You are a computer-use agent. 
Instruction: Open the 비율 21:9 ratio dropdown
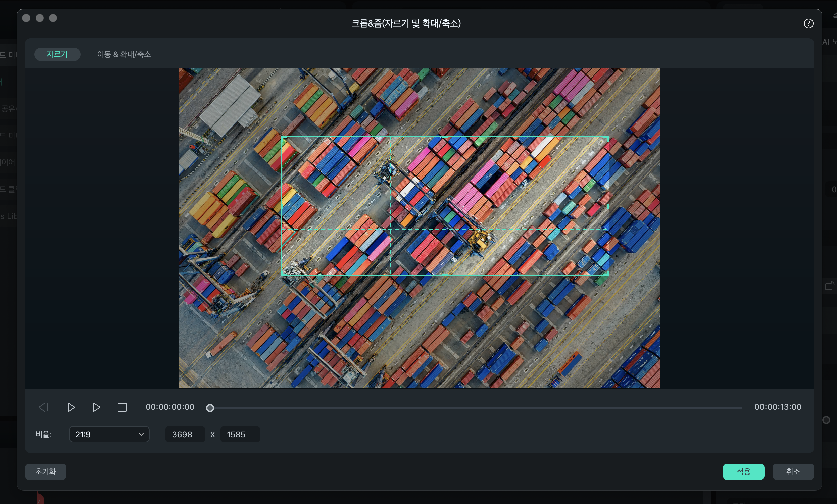pyautogui.click(x=109, y=434)
